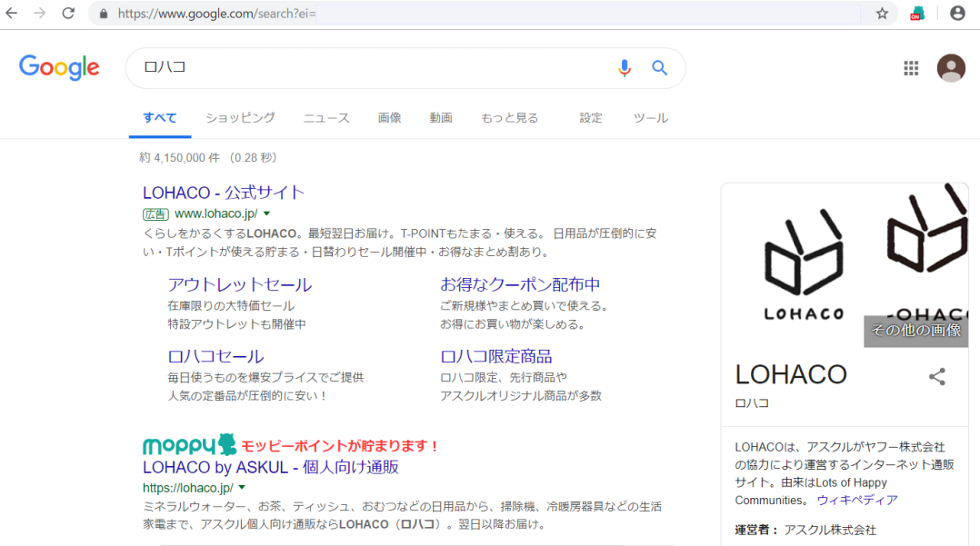Expand the www.lohaco.jp ad URL dropdown arrow
The height and width of the screenshot is (546, 980).
267,213
